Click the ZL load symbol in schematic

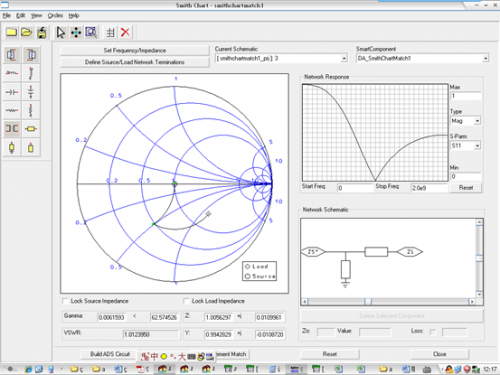pyautogui.click(x=410, y=252)
